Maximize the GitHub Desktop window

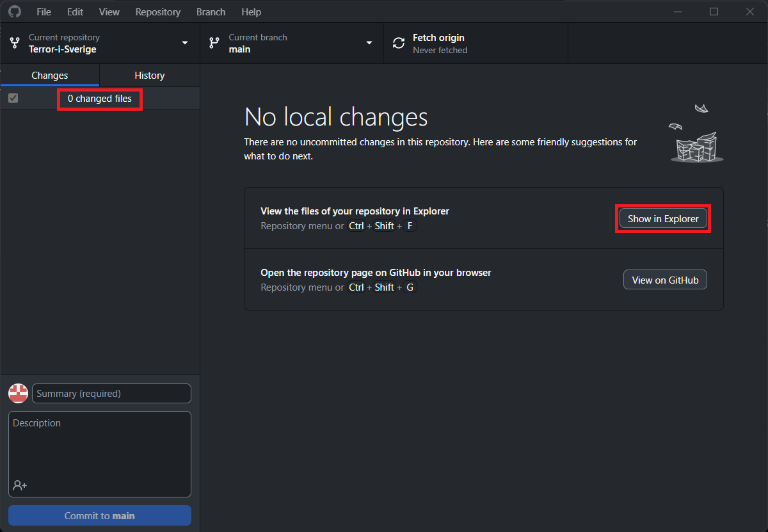click(x=714, y=12)
